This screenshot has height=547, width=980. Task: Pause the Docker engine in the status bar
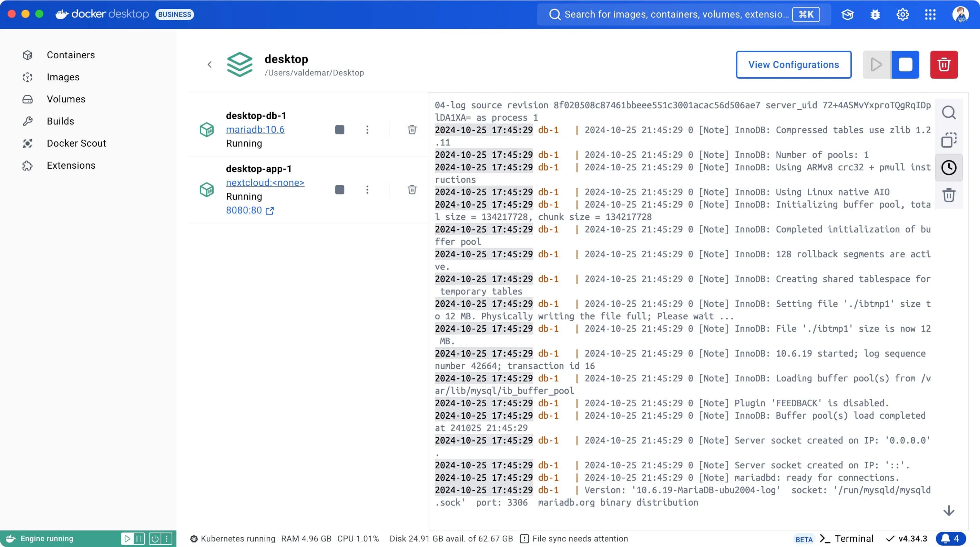coord(139,539)
